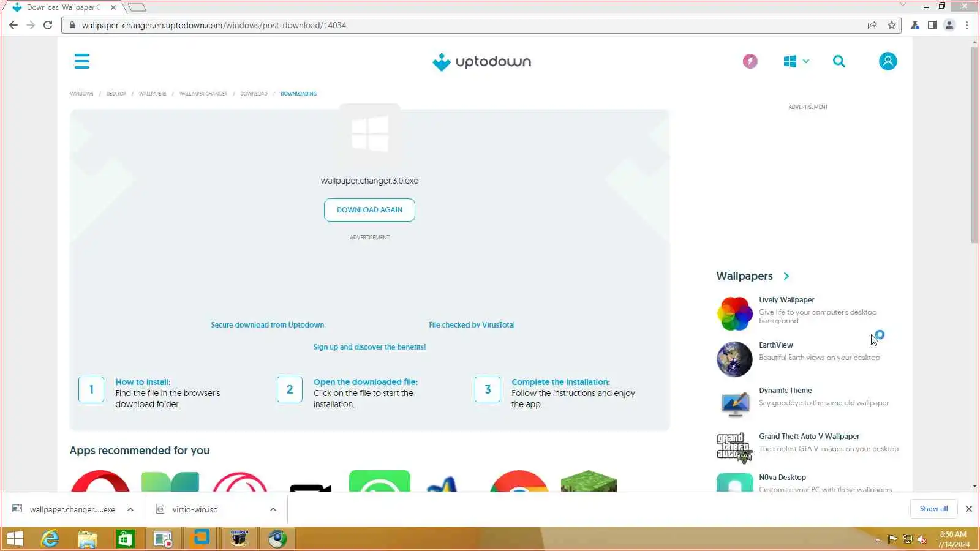Open the Lively Wallpaper app icon
The height and width of the screenshot is (551, 980).
coord(734,313)
